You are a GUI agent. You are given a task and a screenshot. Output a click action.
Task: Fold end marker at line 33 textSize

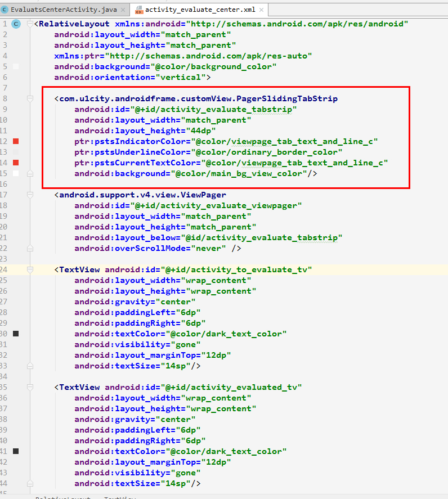(30, 366)
